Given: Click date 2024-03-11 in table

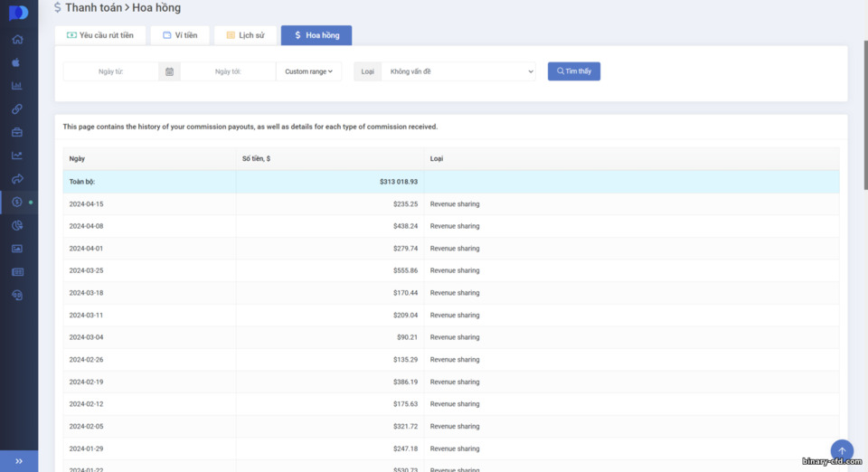Looking at the screenshot, I should [x=86, y=316].
